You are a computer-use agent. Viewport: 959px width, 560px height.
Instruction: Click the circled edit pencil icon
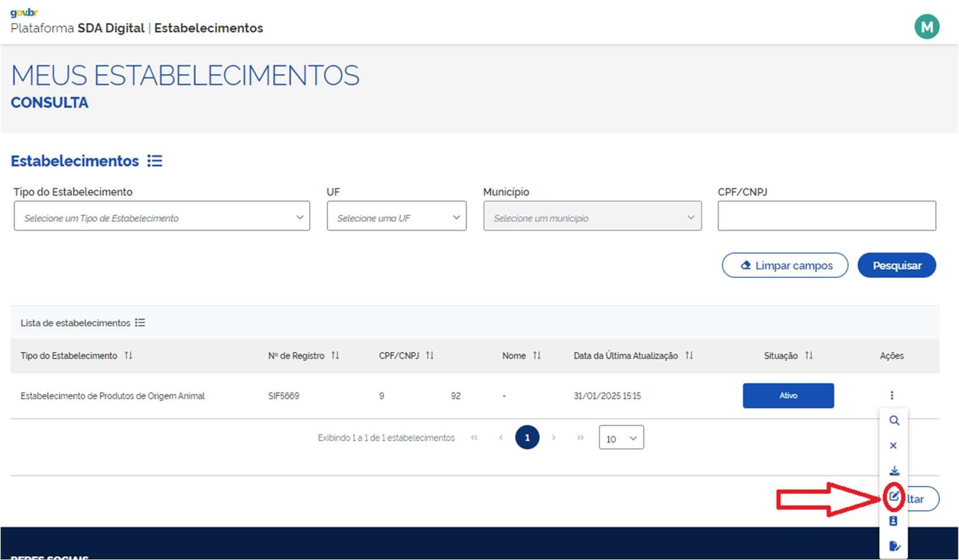click(x=894, y=496)
